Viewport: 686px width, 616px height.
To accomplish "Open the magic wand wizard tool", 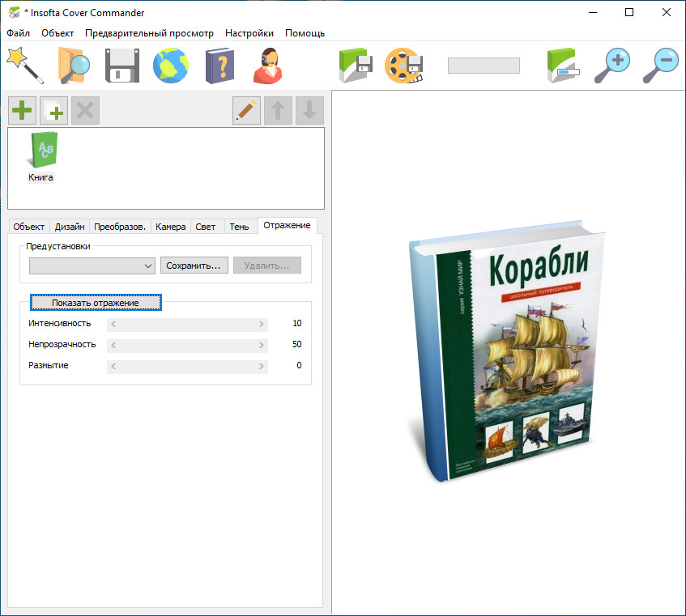I will click(x=24, y=65).
